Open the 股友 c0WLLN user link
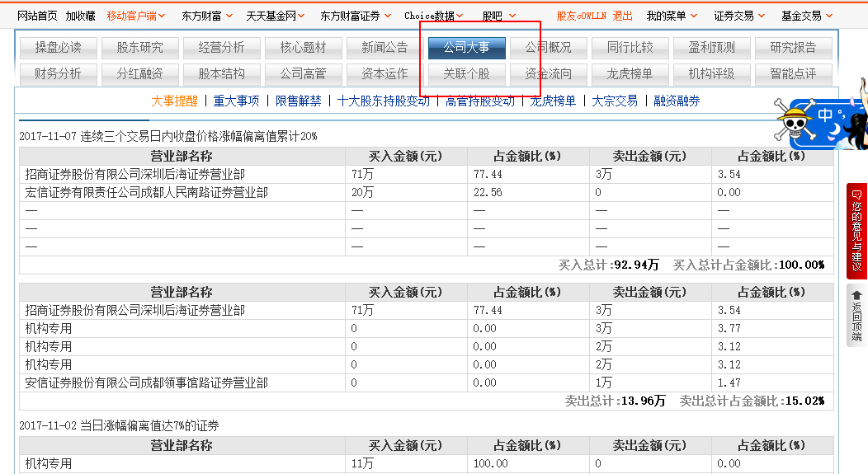 (581, 16)
